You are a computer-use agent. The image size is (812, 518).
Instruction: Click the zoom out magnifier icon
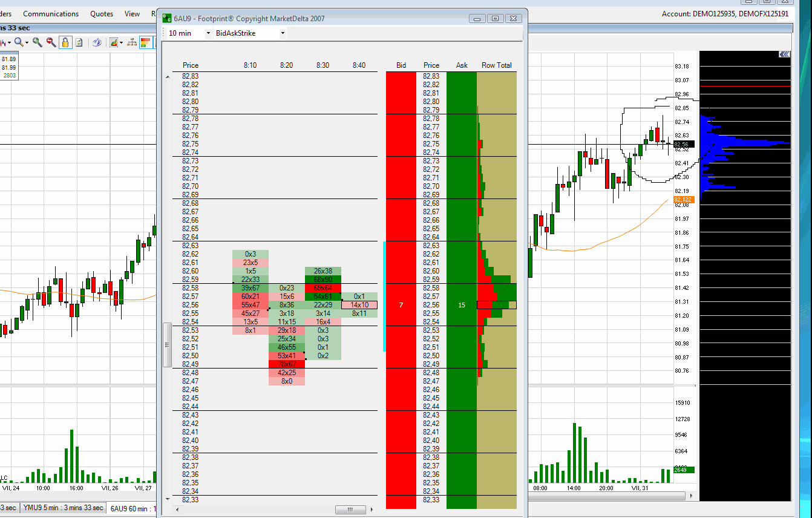[x=51, y=42]
